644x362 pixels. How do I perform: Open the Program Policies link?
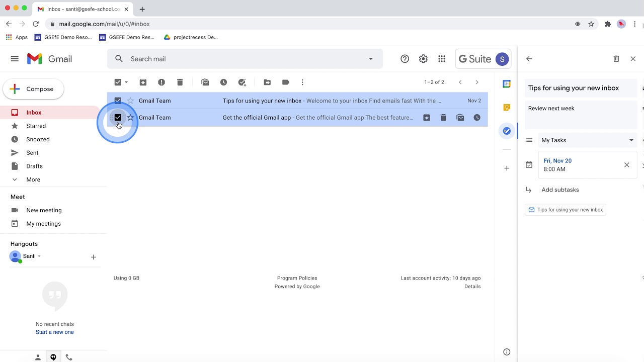tap(297, 278)
